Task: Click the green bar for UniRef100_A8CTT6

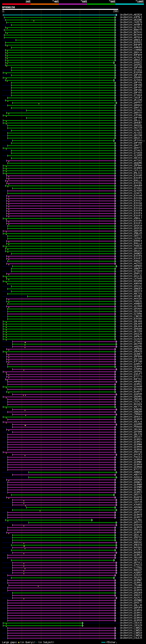Action: 59,407
